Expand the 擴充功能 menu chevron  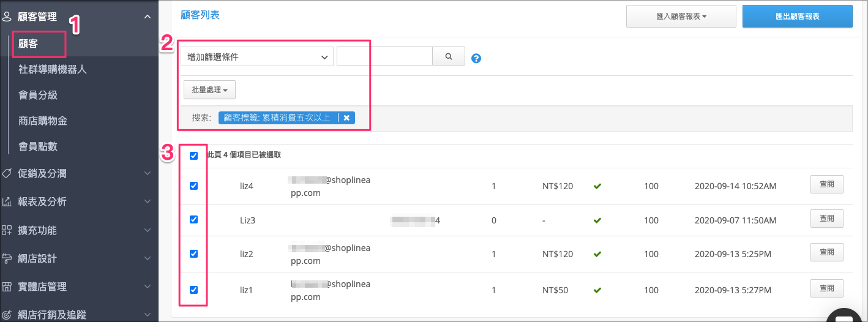[x=147, y=230]
